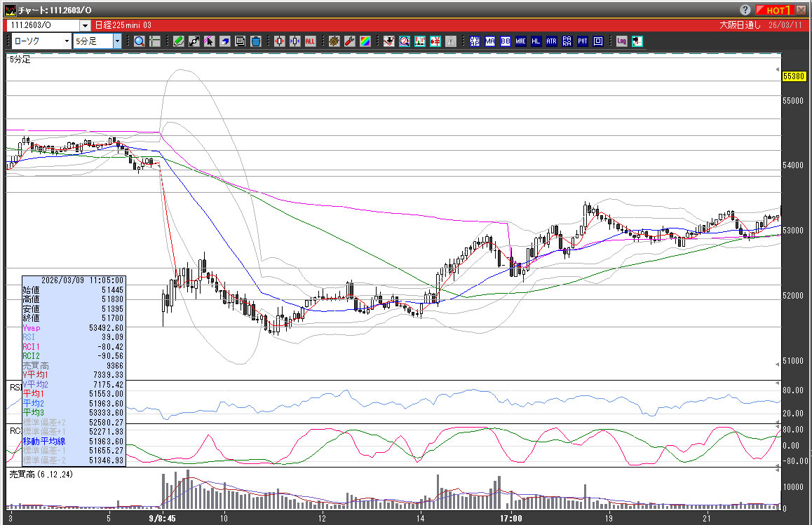Click the 9/9:45 marker on time axis

(163, 519)
